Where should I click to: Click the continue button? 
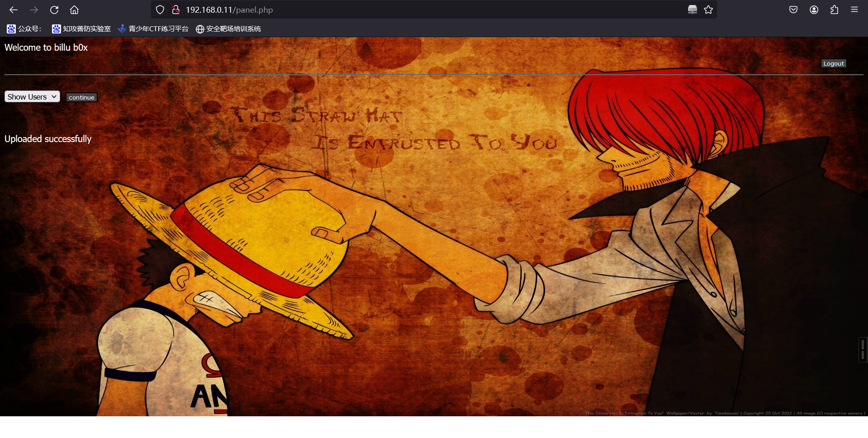click(81, 97)
